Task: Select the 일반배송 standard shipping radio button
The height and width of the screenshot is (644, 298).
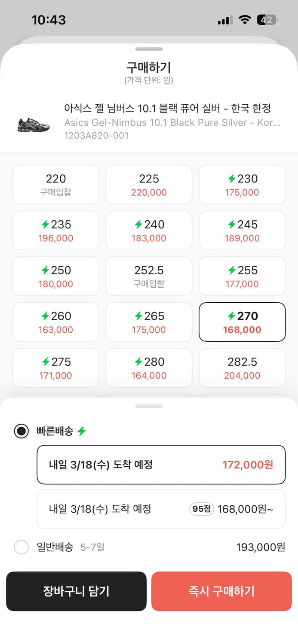Action: click(x=21, y=547)
